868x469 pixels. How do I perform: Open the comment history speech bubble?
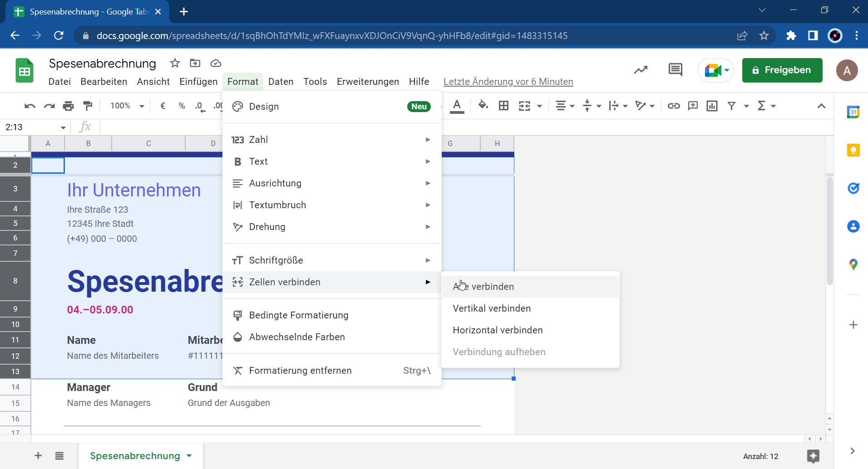(676, 70)
